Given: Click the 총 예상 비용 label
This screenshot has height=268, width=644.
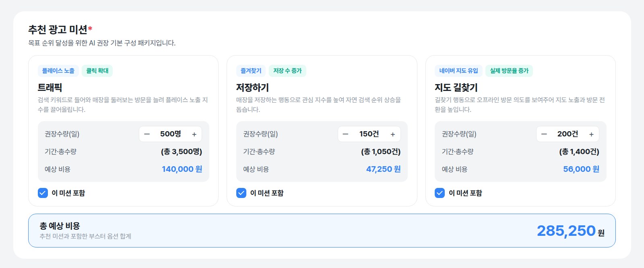Looking at the screenshot, I should (x=60, y=226).
